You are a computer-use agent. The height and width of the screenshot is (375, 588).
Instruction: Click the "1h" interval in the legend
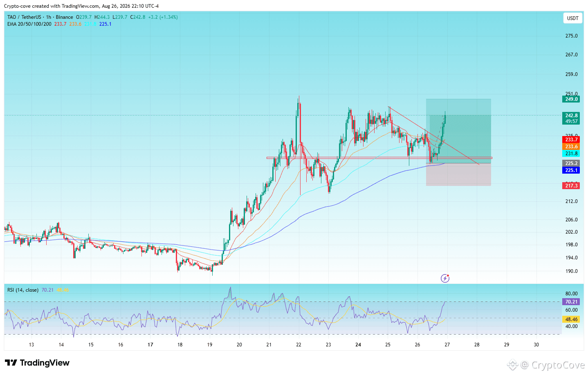tap(49, 17)
